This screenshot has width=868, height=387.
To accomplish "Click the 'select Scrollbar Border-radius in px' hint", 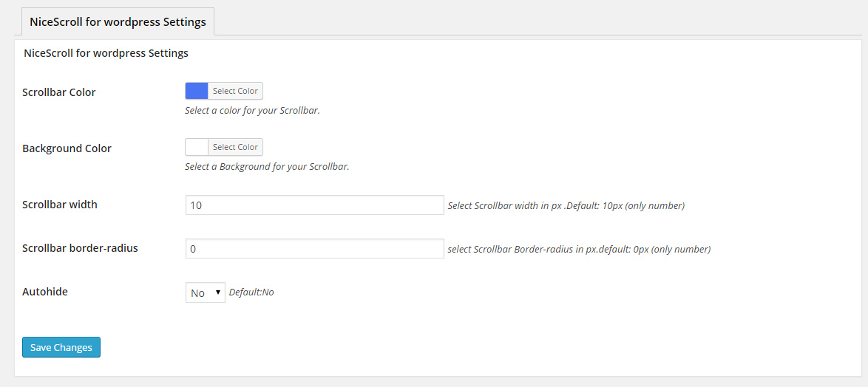I will point(579,250).
